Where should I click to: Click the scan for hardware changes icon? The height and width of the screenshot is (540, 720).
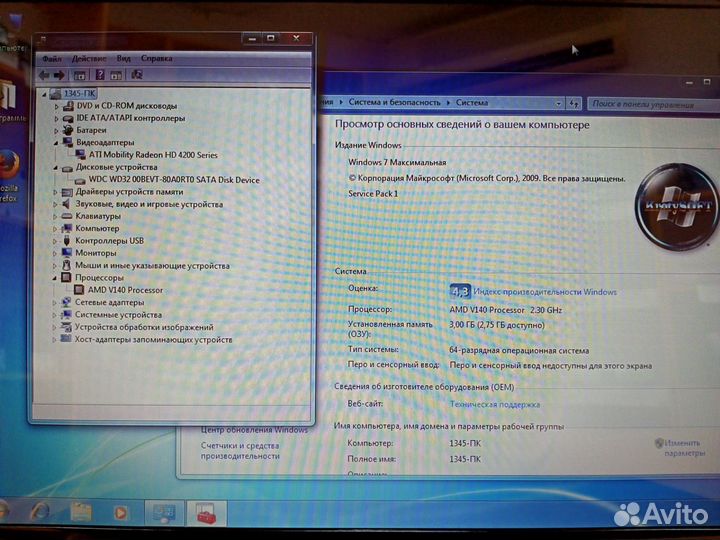click(136, 75)
